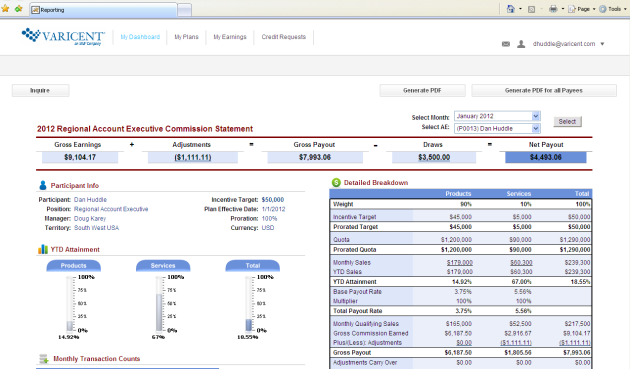This screenshot has height=369, width=630.
Task: Click the Add to Favorites star icon
Action: [x=18, y=8]
